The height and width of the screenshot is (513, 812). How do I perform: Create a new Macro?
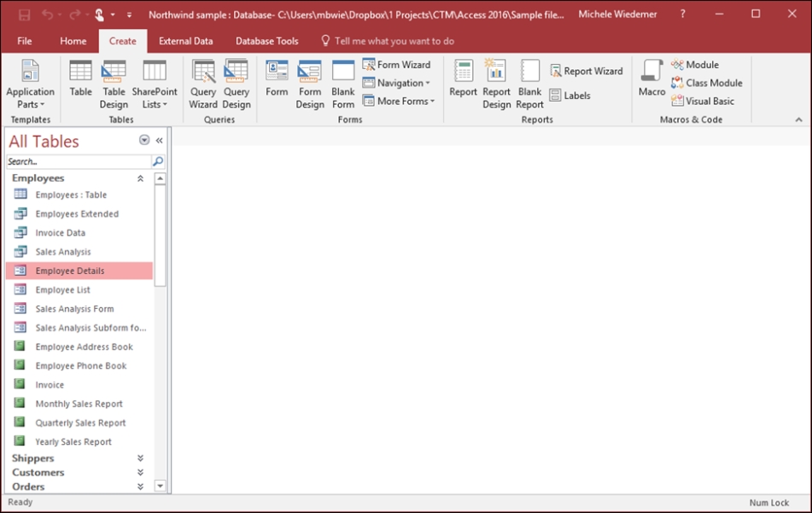[651, 79]
